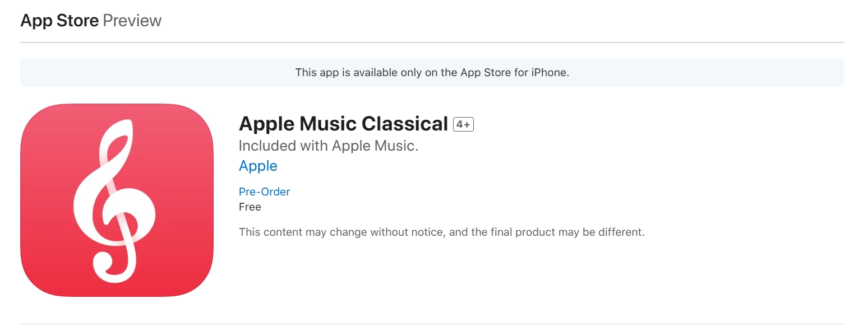Click the Free price label
The width and height of the screenshot is (868, 336).
250,207
